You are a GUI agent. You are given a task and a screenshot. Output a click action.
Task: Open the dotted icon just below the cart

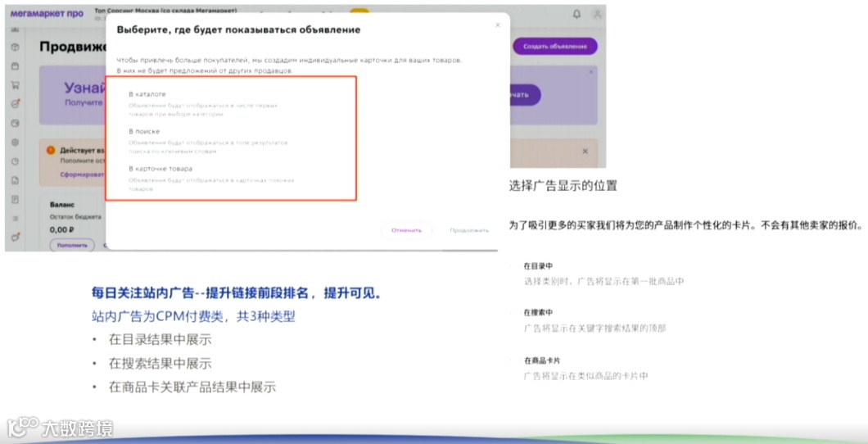(x=16, y=104)
